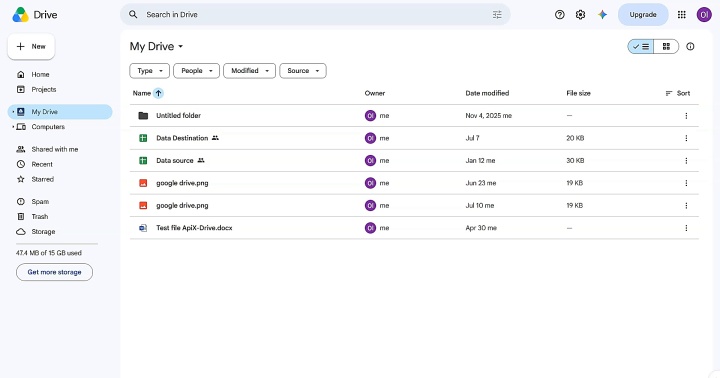
Task: Click the 30 KB file size value
Action: point(575,161)
